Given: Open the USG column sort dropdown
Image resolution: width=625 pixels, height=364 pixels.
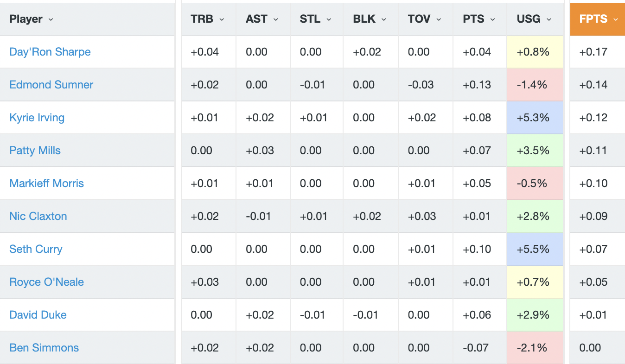Looking at the screenshot, I should [x=548, y=19].
